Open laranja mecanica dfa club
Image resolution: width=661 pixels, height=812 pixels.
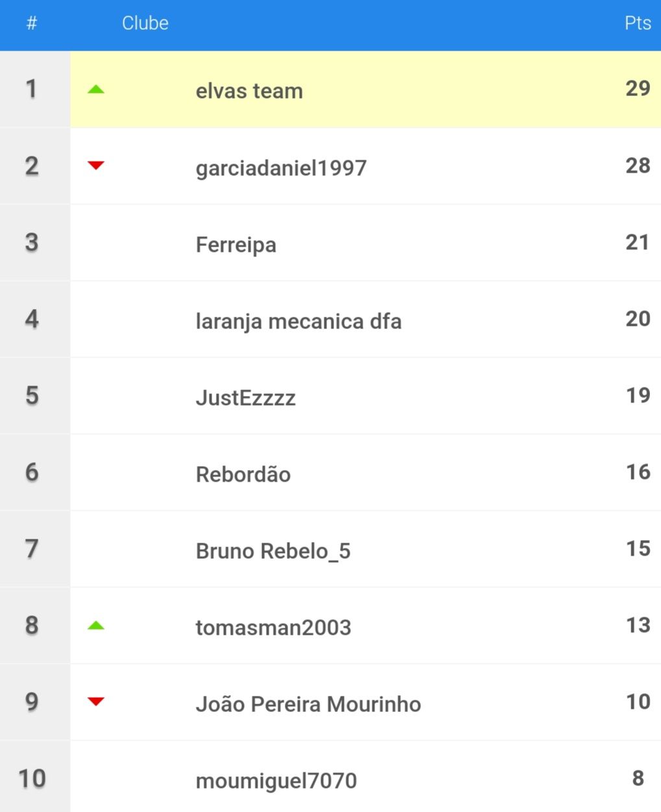coord(298,321)
